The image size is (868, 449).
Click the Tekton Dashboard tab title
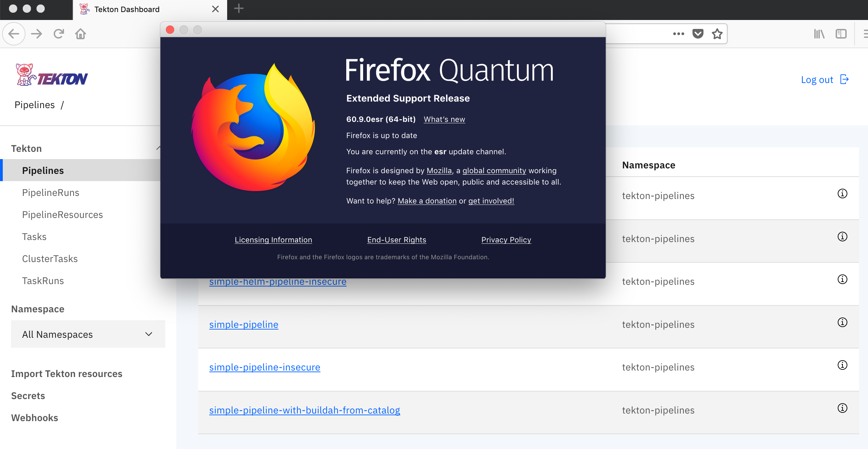(x=127, y=9)
